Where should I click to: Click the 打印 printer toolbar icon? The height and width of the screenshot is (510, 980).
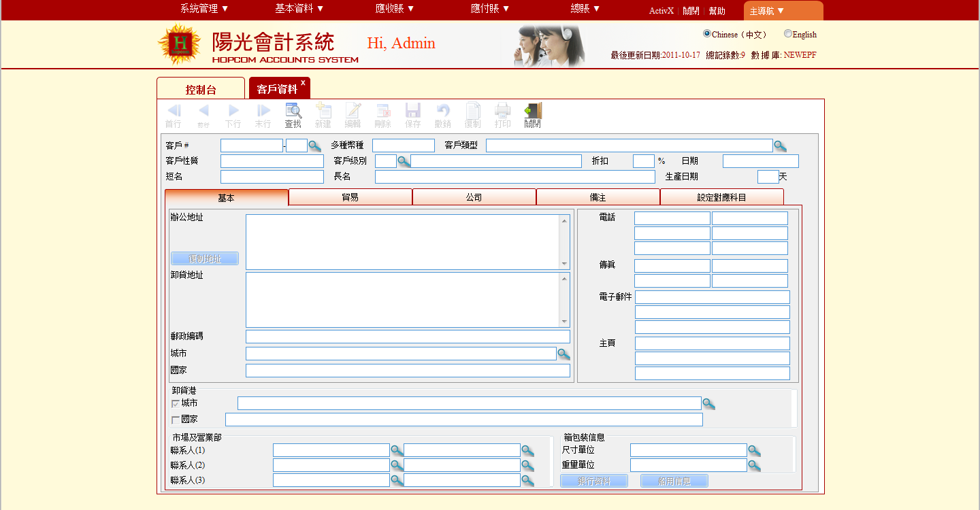click(502, 112)
